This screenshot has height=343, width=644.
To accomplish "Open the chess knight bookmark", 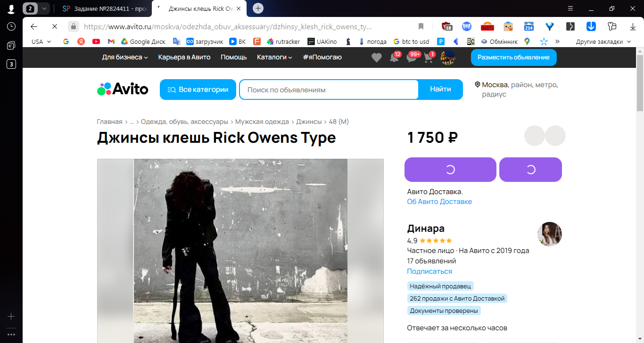I will tap(348, 41).
